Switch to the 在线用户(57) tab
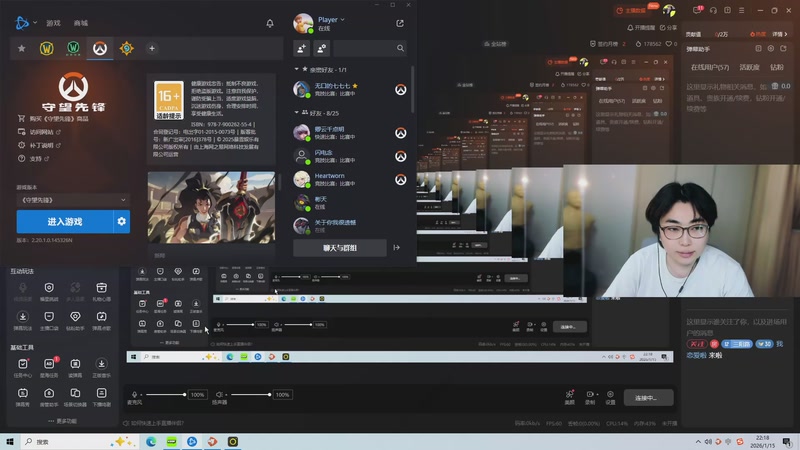 (710, 67)
